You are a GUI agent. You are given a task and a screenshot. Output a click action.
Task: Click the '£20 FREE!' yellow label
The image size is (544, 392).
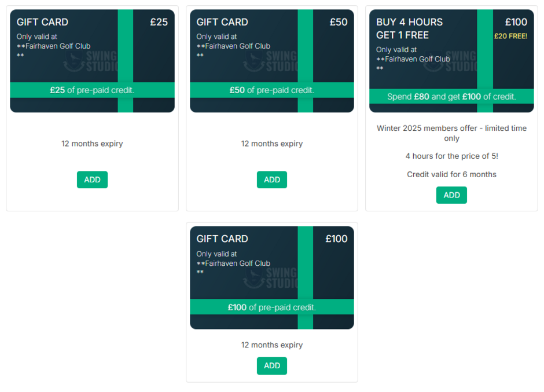click(x=510, y=36)
